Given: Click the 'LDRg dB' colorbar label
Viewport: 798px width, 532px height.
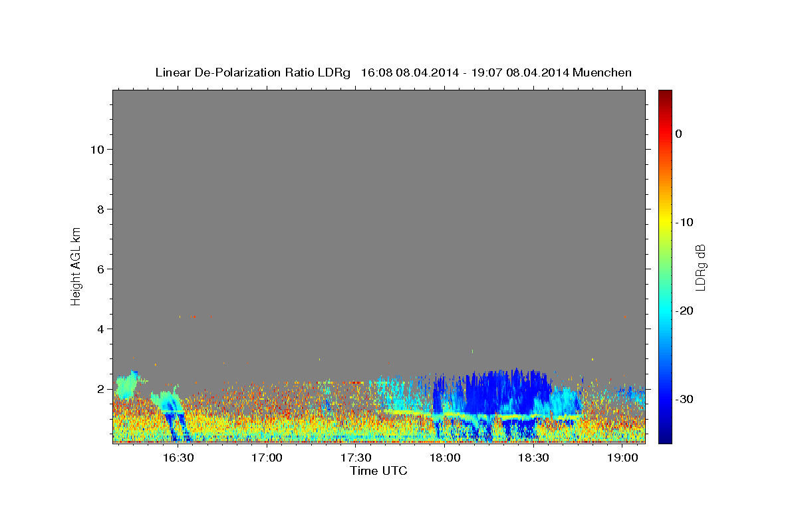Looking at the screenshot, I should click(x=700, y=268).
